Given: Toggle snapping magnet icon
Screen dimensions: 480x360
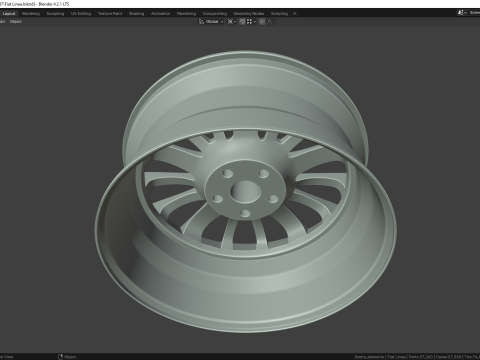Looking at the screenshot, I should pos(242,22).
